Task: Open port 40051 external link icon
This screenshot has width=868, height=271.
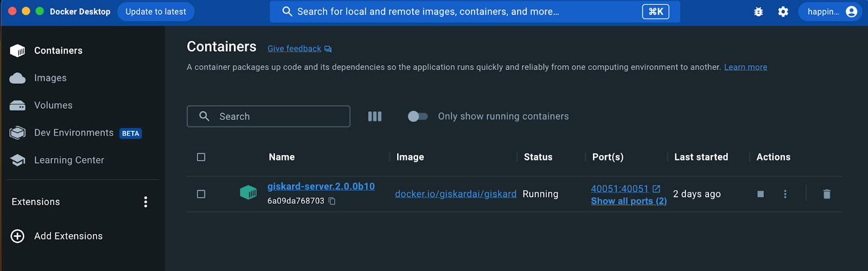Action: (x=656, y=188)
